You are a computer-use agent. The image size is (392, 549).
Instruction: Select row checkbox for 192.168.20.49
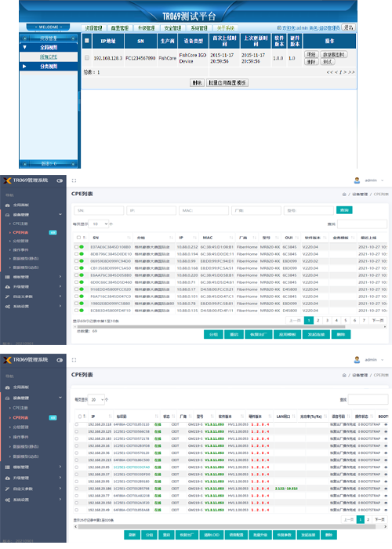[x=76, y=510]
